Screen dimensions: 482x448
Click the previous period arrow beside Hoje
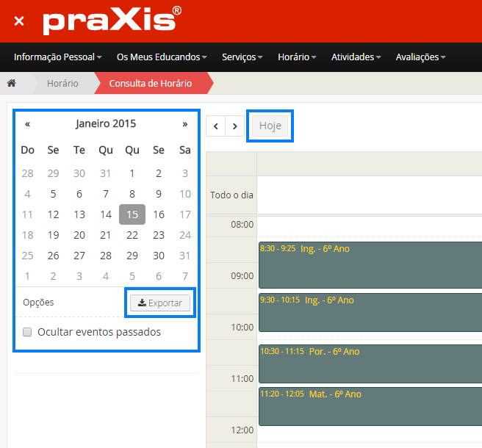(x=216, y=126)
